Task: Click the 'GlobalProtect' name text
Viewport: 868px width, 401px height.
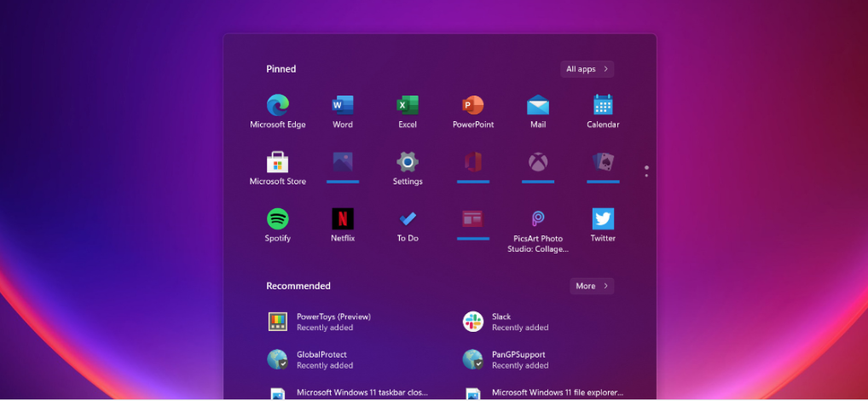Action: click(x=321, y=355)
